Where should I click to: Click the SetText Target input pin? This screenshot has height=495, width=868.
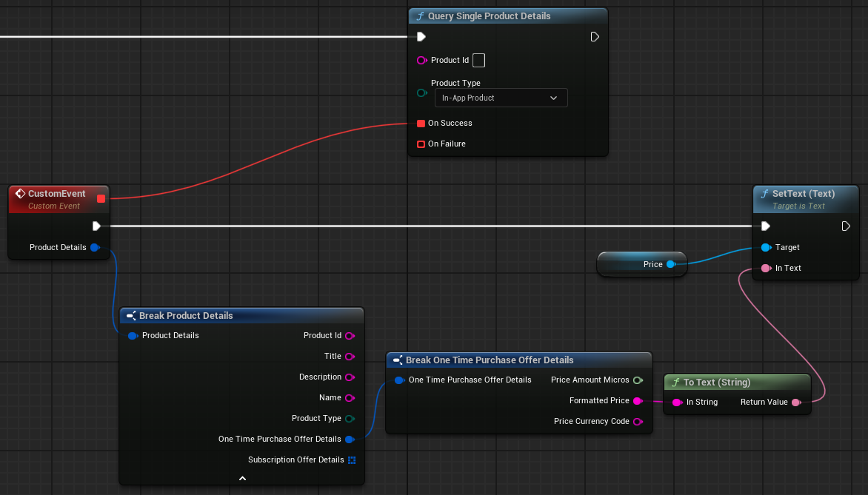(x=766, y=248)
